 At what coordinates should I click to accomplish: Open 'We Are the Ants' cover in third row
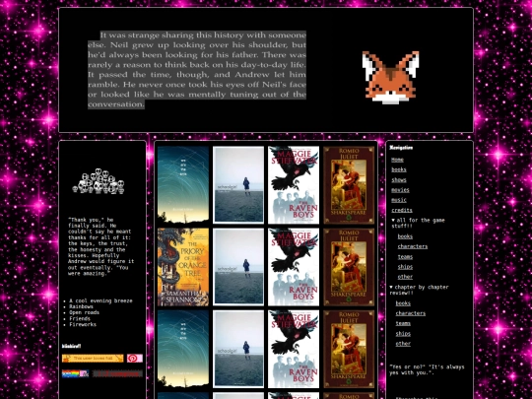click(183, 349)
